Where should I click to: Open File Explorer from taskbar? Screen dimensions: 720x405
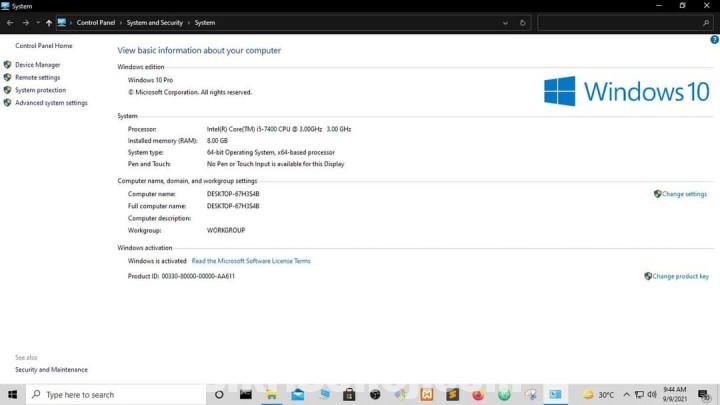271,394
